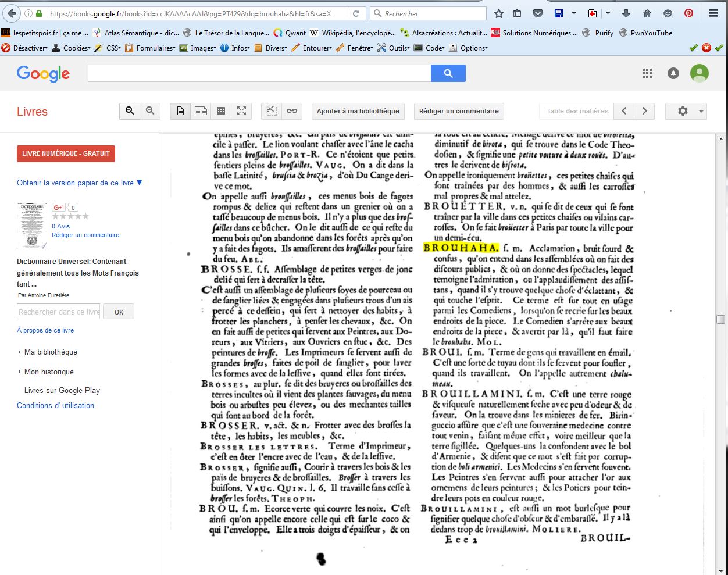Screen dimensions: 728x575
Task: Click the zoom in magnifier icon
Action: pyautogui.click(x=130, y=111)
